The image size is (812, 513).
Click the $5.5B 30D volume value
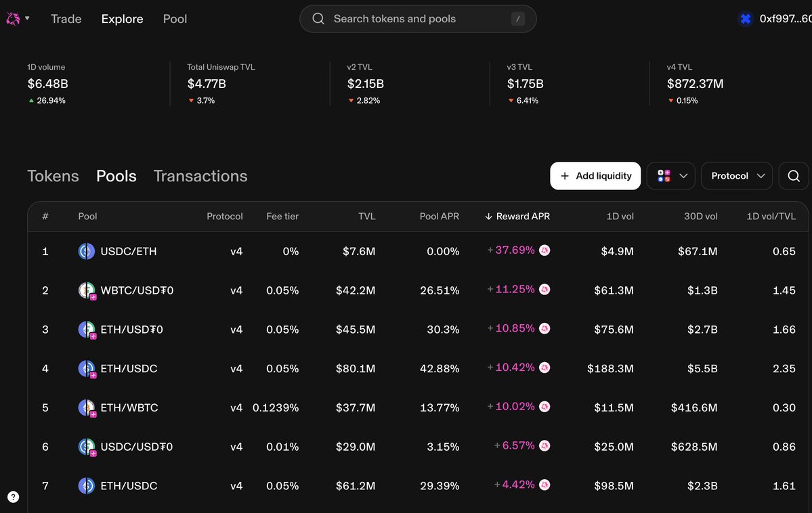[x=702, y=369]
